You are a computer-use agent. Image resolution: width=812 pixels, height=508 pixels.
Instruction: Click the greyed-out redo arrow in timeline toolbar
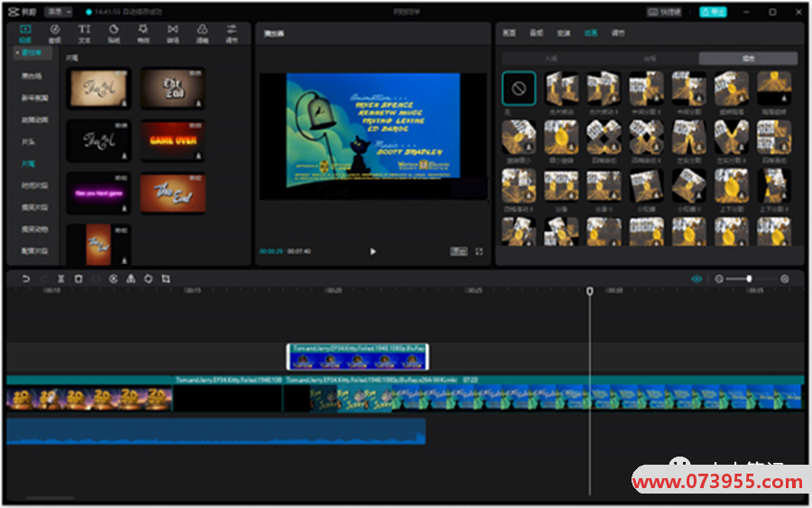point(43,279)
